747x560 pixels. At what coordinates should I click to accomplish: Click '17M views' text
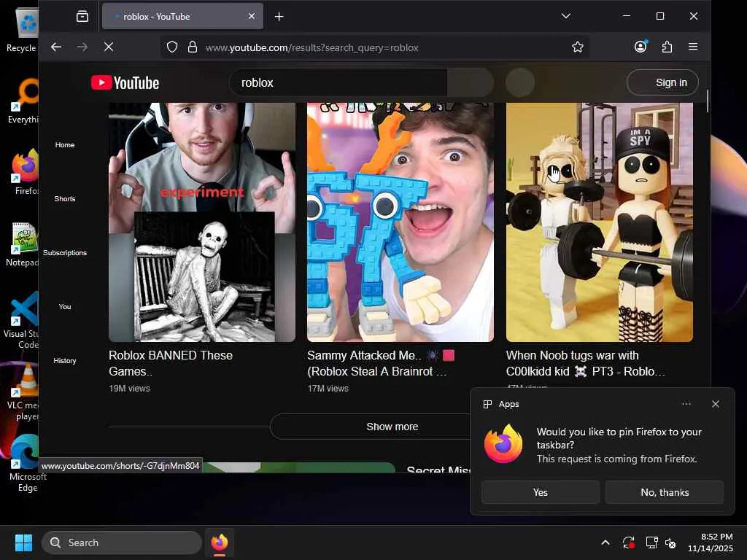pos(328,389)
